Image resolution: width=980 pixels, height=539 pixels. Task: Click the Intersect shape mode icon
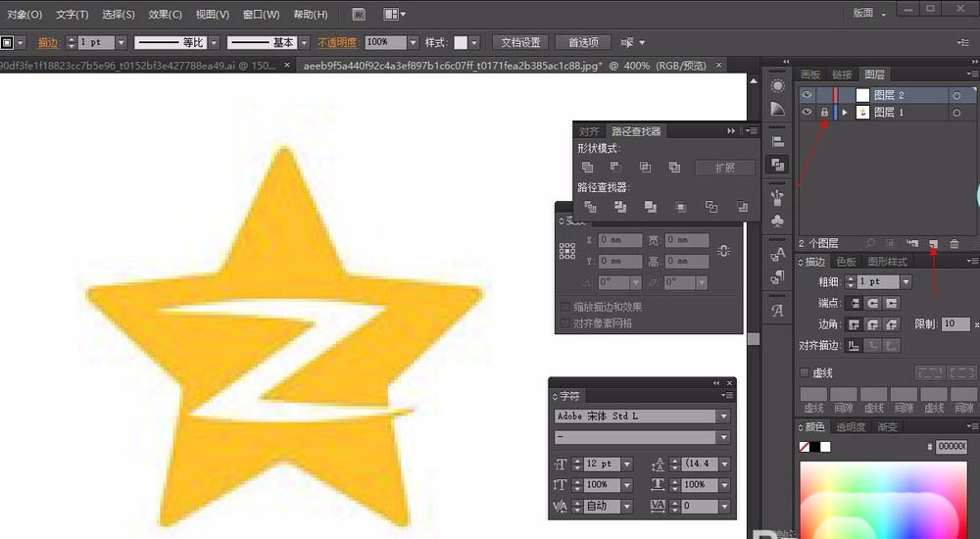tap(645, 167)
